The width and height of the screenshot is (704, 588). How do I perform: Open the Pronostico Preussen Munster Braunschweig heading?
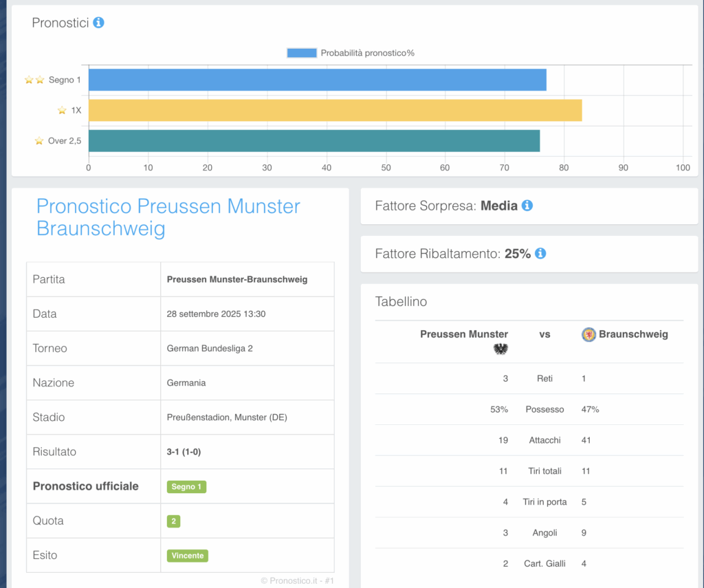pos(168,217)
